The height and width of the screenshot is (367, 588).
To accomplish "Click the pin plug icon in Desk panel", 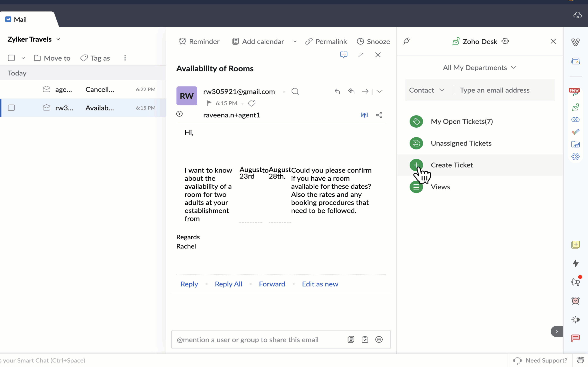I will point(406,41).
